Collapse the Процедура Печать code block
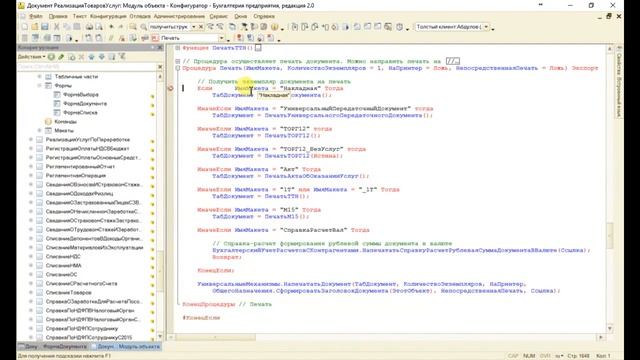Screen dimensions: 640x360 178,68
